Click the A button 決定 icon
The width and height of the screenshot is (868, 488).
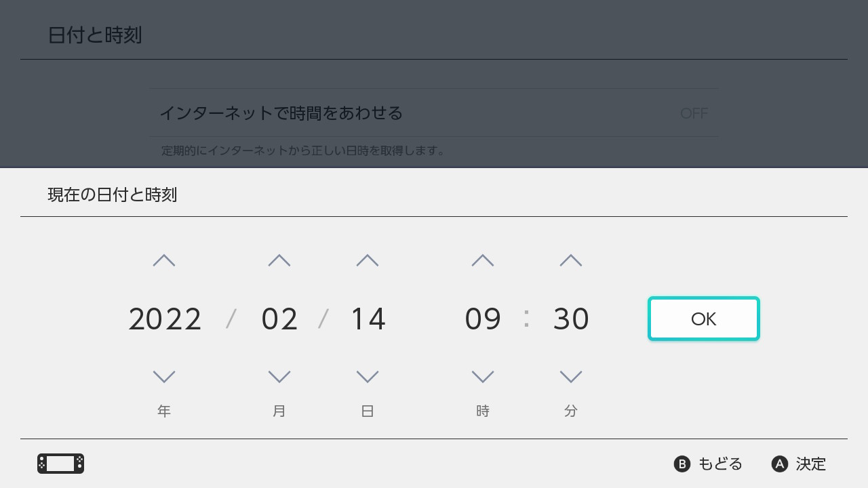778,464
